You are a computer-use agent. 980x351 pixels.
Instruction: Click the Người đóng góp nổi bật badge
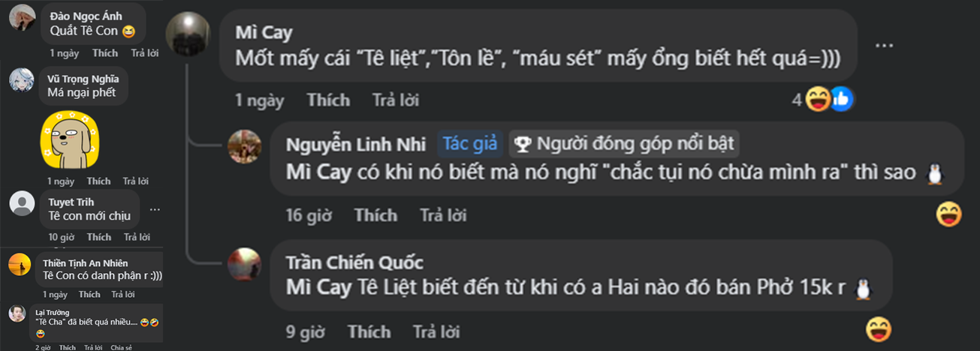[x=625, y=143]
